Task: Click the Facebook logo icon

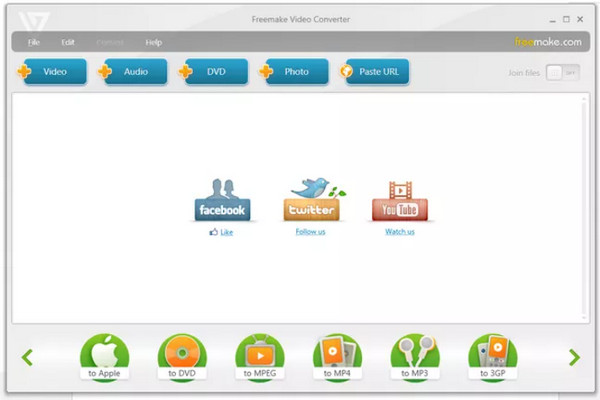Action: click(x=222, y=200)
